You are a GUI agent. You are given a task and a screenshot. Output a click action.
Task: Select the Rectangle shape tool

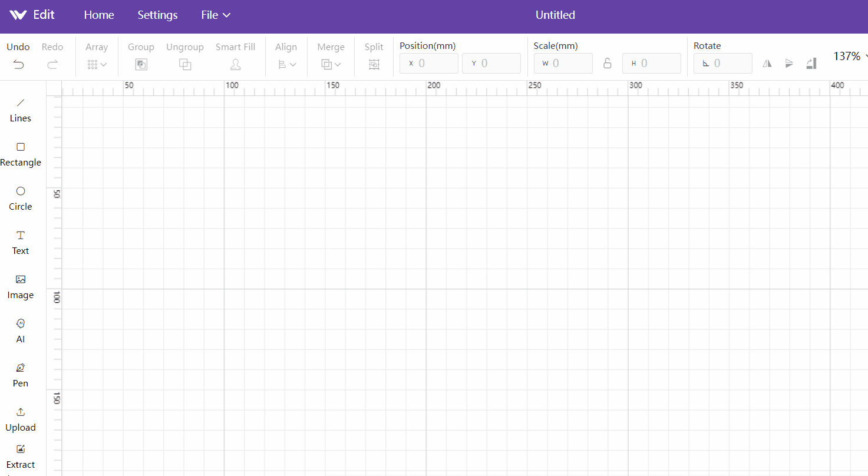coord(21,154)
